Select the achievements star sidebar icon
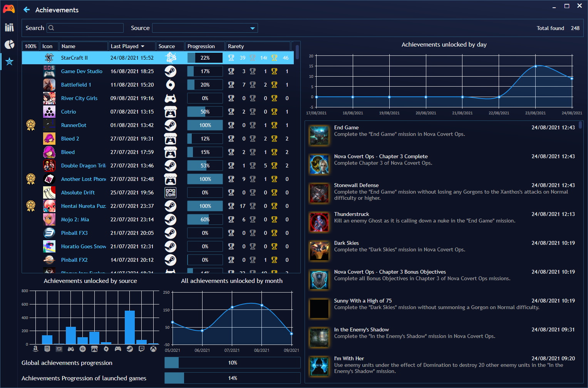Image resolution: width=588 pixels, height=388 pixels. (9, 61)
